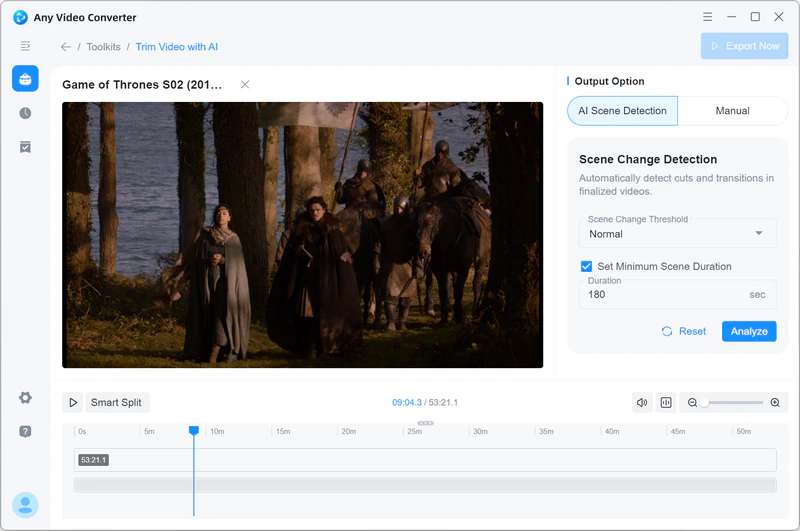The height and width of the screenshot is (531, 800).
Task: Click the video preview frame
Action: pos(303,235)
